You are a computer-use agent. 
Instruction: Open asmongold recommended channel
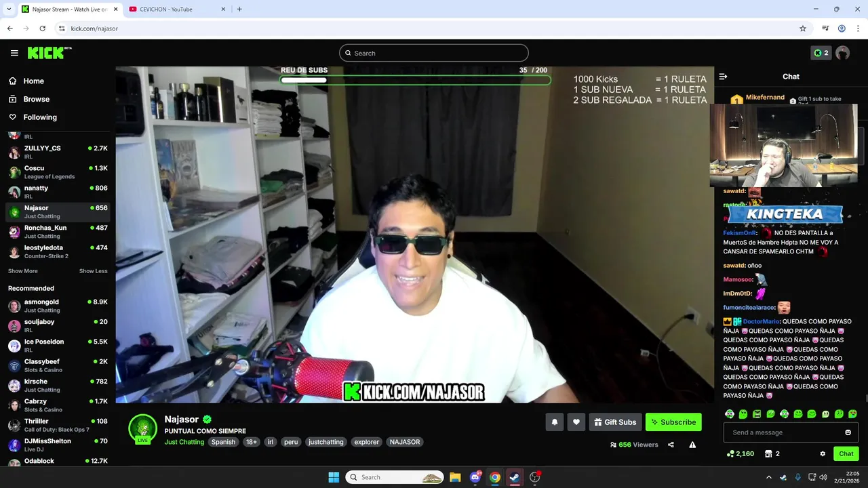point(58,306)
